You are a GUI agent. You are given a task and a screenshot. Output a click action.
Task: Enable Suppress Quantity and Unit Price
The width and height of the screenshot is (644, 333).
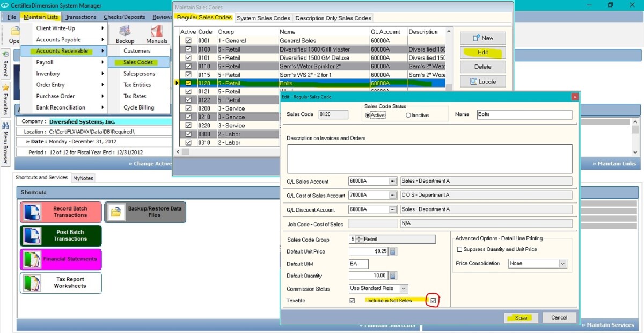pos(459,249)
